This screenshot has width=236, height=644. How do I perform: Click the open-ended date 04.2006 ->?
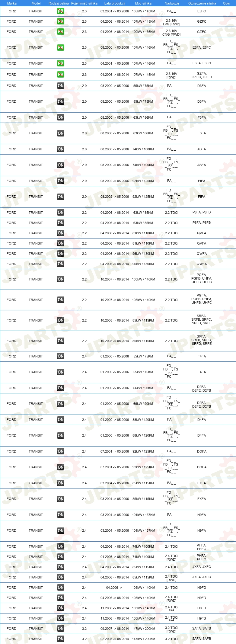[114, 588]
